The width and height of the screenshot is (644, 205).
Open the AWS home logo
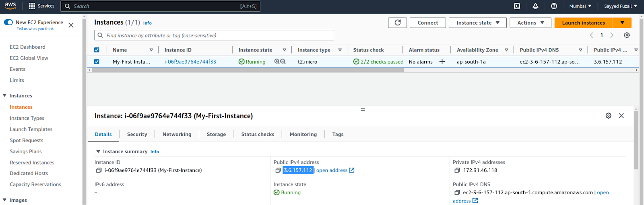tap(10, 6)
